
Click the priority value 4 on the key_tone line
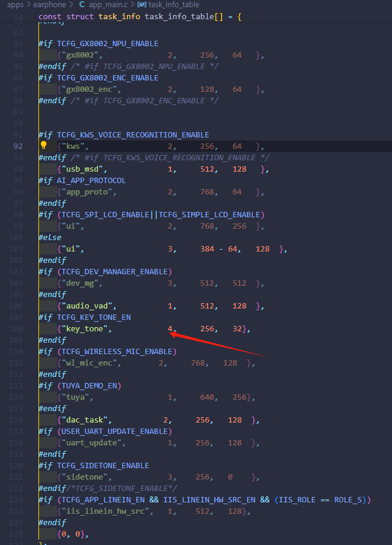[x=170, y=328]
